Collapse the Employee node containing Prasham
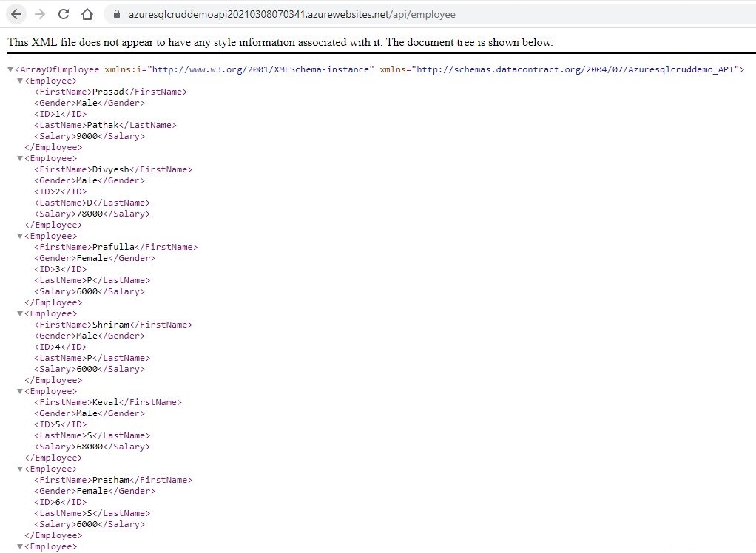The height and width of the screenshot is (553, 756). coord(20,468)
